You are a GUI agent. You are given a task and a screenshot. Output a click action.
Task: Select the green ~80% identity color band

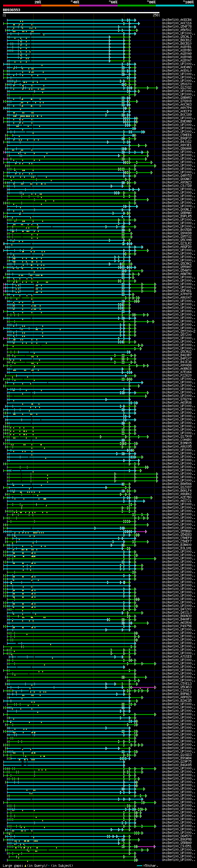[137, 6]
